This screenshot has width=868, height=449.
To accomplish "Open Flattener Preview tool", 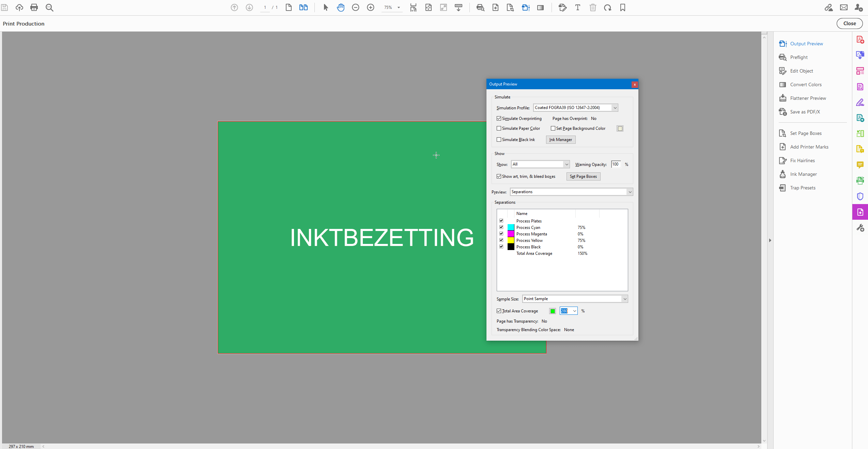I will (x=808, y=98).
